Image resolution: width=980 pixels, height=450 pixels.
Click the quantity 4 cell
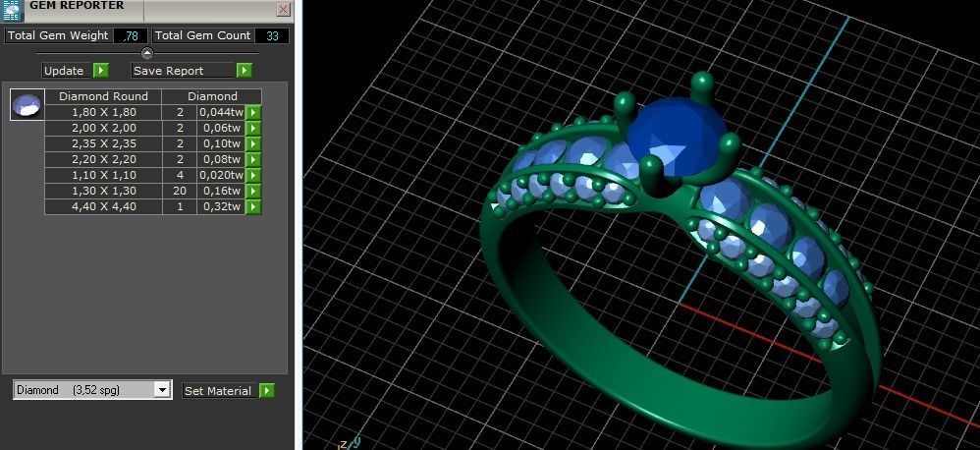(x=180, y=175)
